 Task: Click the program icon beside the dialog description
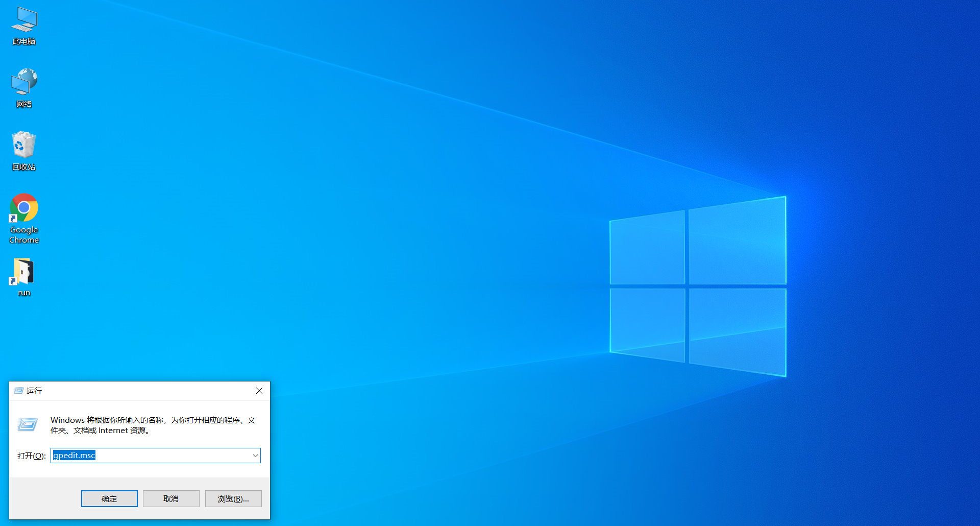click(27, 424)
